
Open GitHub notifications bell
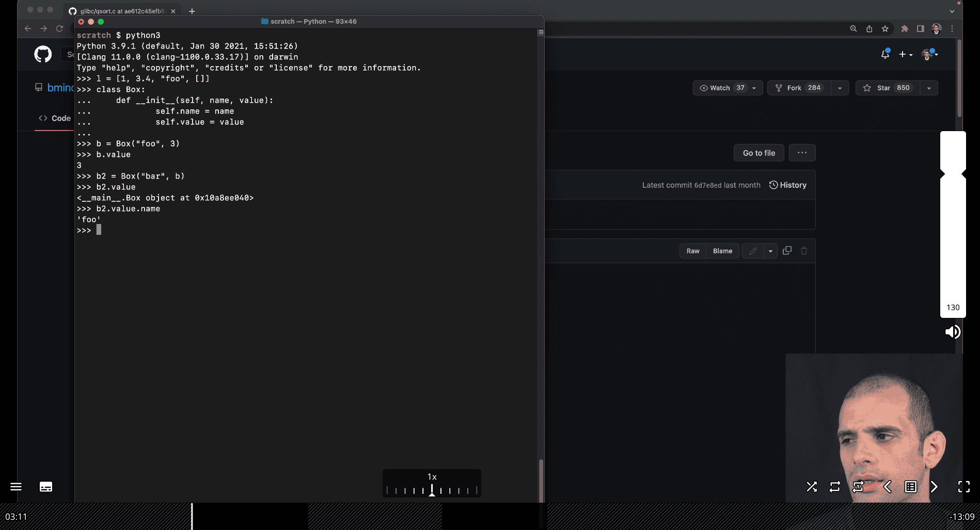885,54
